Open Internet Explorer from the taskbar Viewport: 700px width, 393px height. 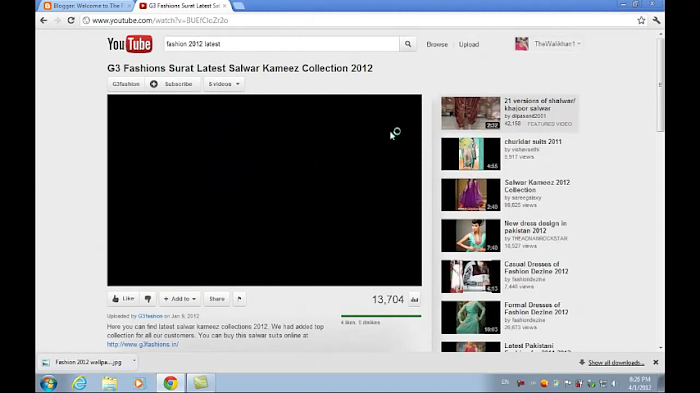click(79, 383)
